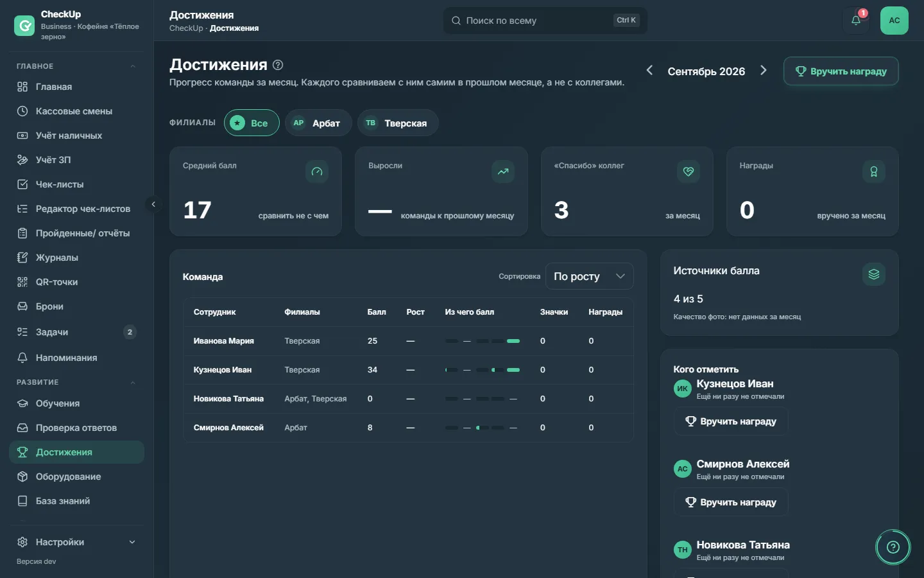Viewport: 924px width, 578px height.
Task: Click the layers icon in Источники балла
Action: point(874,274)
